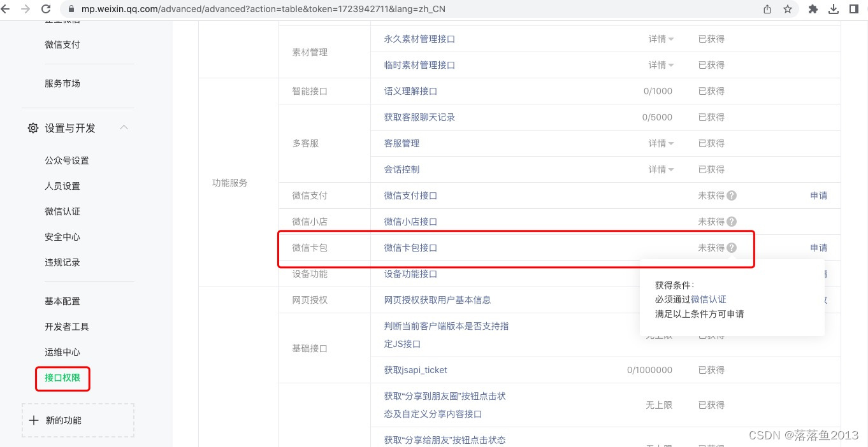The image size is (868, 447).
Task: Open 判断当前客户端版本是否支持指定JS接口 link
Action: [446, 335]
